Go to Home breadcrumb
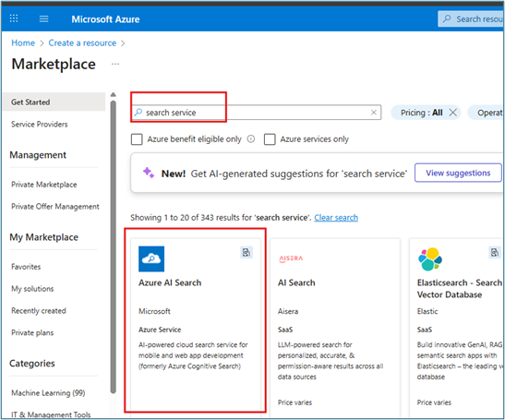Viewport: 505px width, 420px height. pos(23,42)
